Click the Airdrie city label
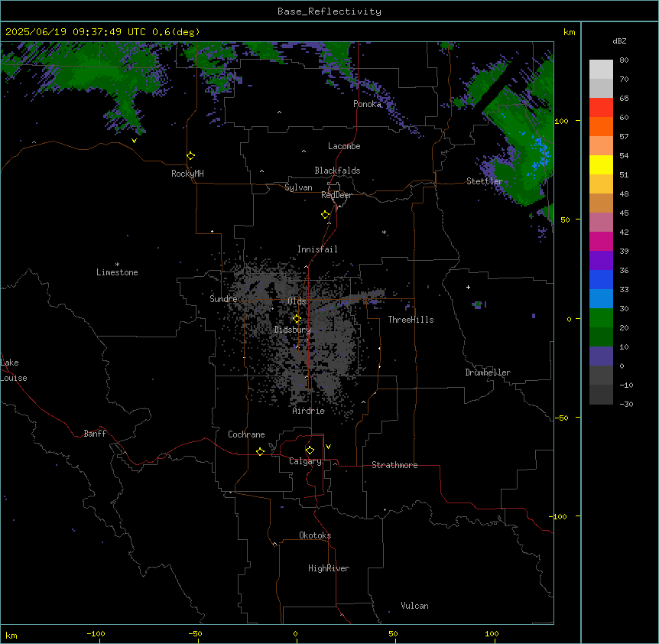The width and height of the screenshot is (659, 644). [309, 411]
